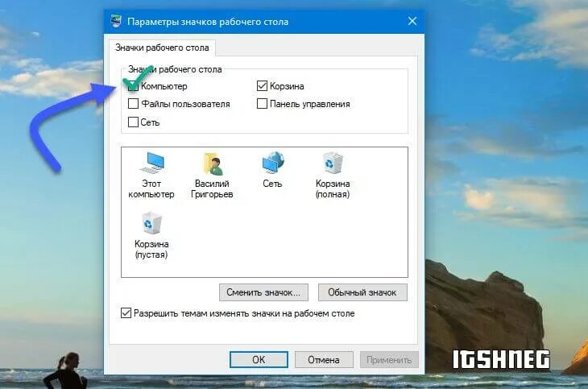Enable the Компьютер checkbox
The image size is (588, 389).
[x=133, y=86]
